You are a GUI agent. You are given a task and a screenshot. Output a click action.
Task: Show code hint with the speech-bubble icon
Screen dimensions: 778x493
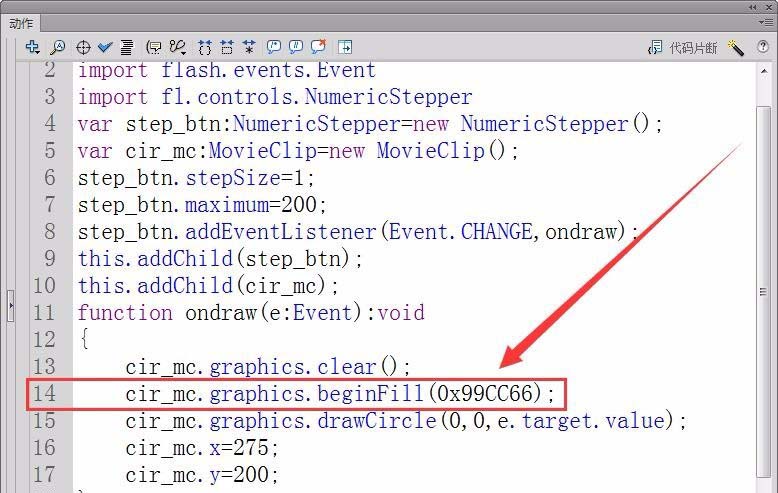point(154,48)
